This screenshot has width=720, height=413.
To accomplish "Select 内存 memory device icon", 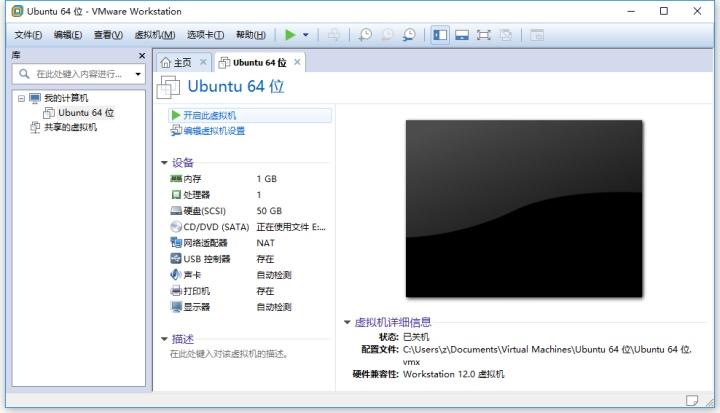I will (x=176, y=178).
